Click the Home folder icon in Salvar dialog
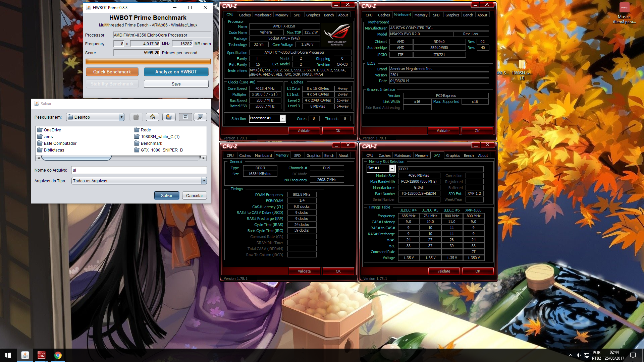Viewport: 644px width, 362px height. [x=153, y=117]
